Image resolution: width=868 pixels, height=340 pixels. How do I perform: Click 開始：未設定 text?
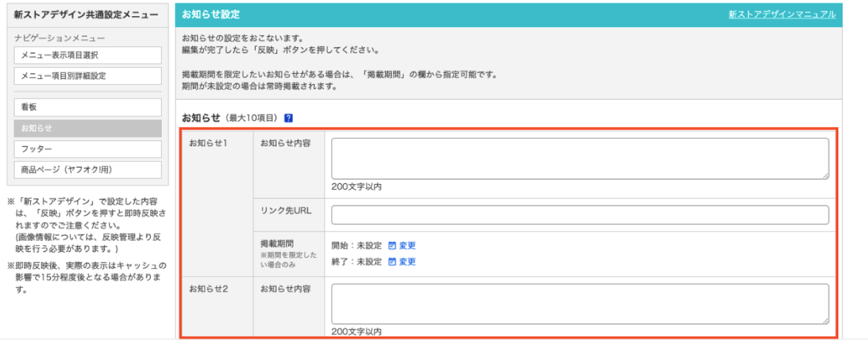pos(357,246)
